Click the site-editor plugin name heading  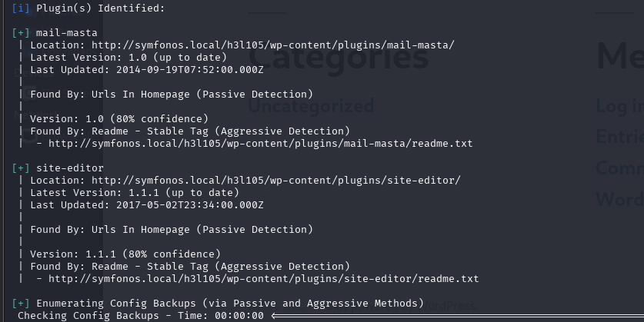point(70,168)
